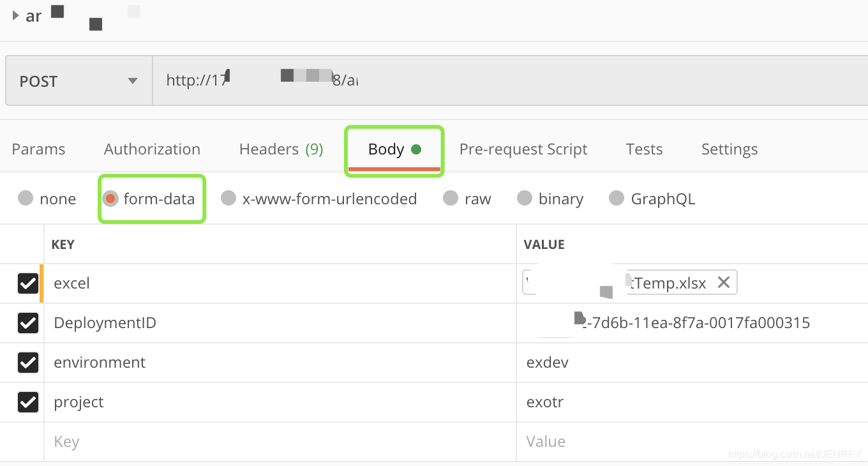Select form-data body type

point(111,199)
